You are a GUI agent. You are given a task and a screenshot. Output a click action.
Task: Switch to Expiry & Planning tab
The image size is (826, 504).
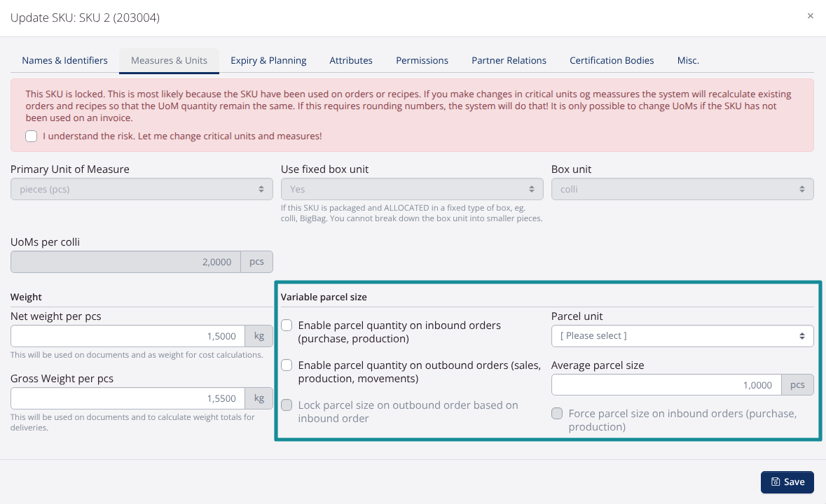(268, 60)
